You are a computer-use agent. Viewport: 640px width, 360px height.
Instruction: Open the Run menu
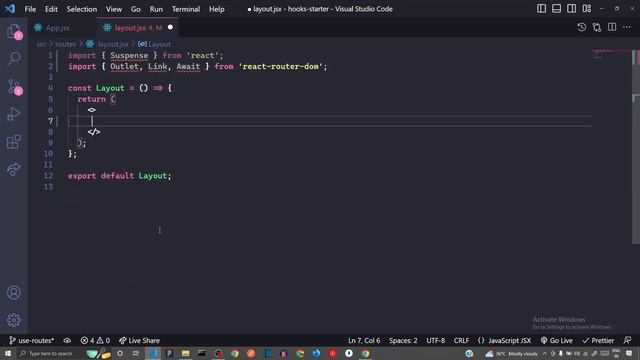point(156,9)
